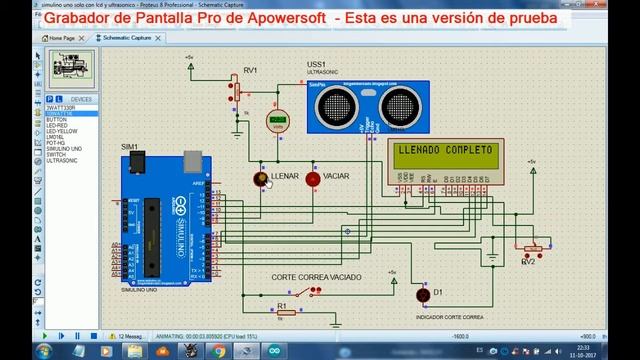Image resolution: width=640 pixels, height=360 pixels.
Task: Select the Junction Dot Mode tool
Action: coord(38,74)
